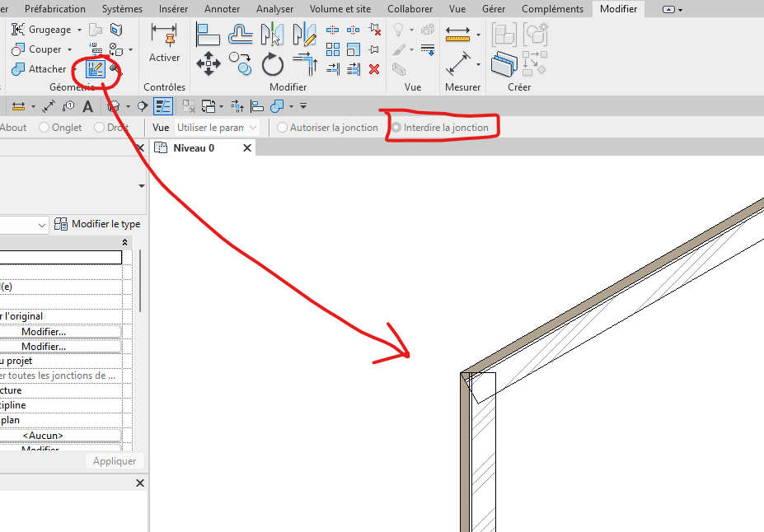Click the ribbon's Aligned Dimension tool
The width and height of the screenshot is (764, 532).
(x=458, y=63)
